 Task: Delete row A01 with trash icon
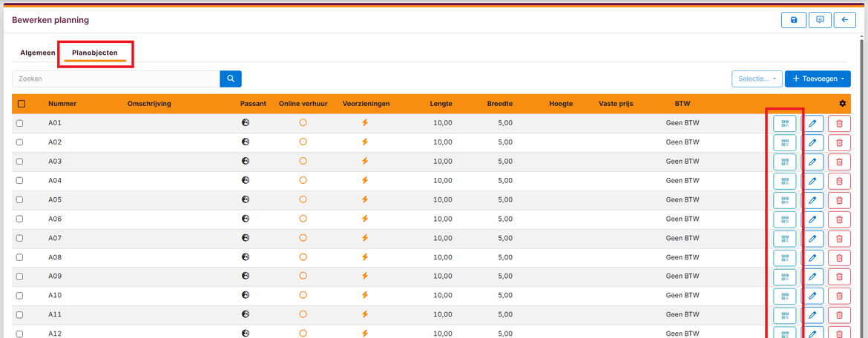click(x=839, y=124)
